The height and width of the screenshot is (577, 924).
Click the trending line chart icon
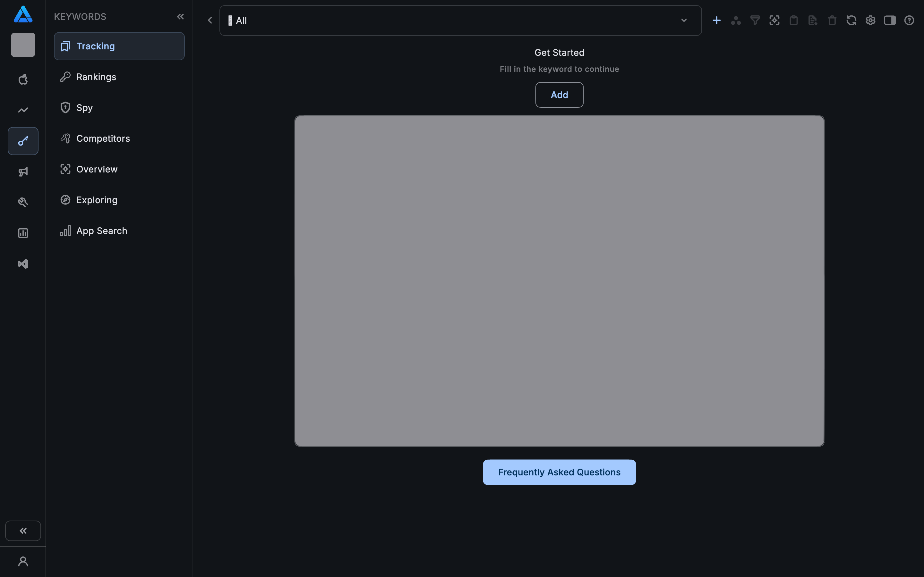point(23,110)
